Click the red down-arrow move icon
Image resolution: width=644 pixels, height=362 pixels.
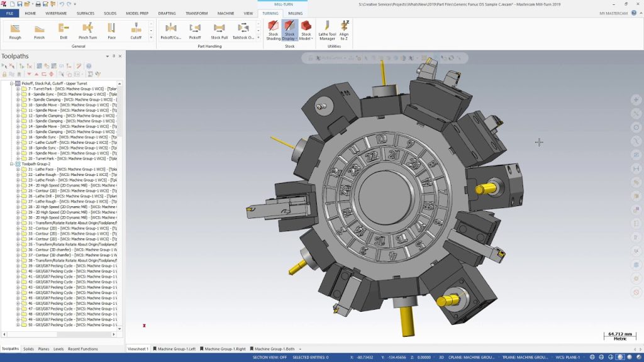[x=29, y=74]
